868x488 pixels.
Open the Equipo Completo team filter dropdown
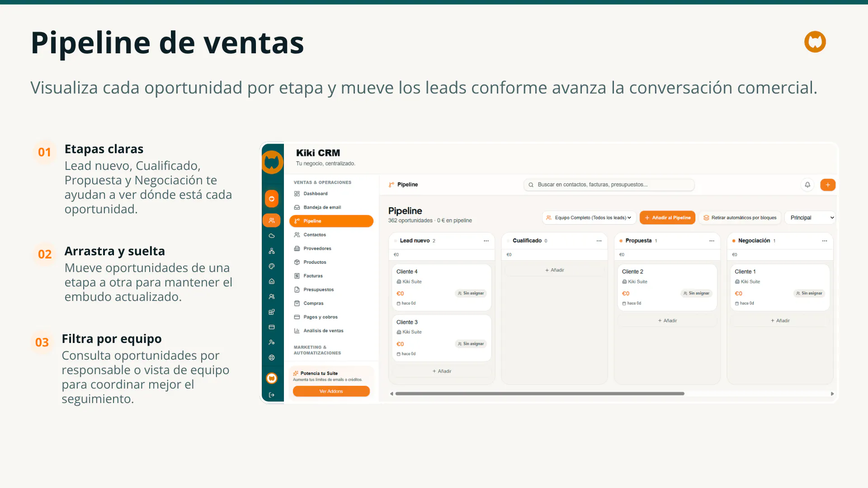[589, 218]
